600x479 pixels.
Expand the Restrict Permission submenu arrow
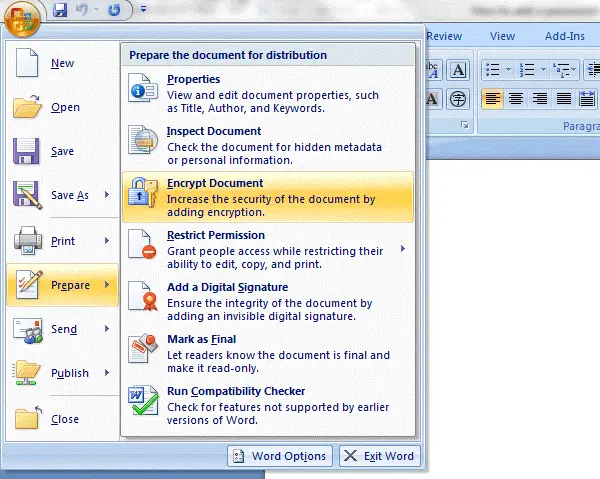[403, 249]
